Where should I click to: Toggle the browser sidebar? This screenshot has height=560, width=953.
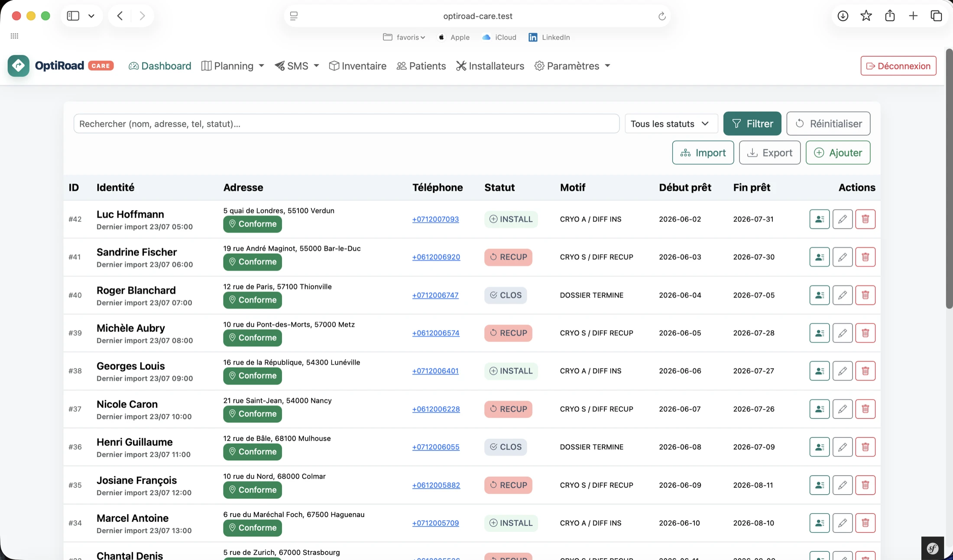pos(73,16)
